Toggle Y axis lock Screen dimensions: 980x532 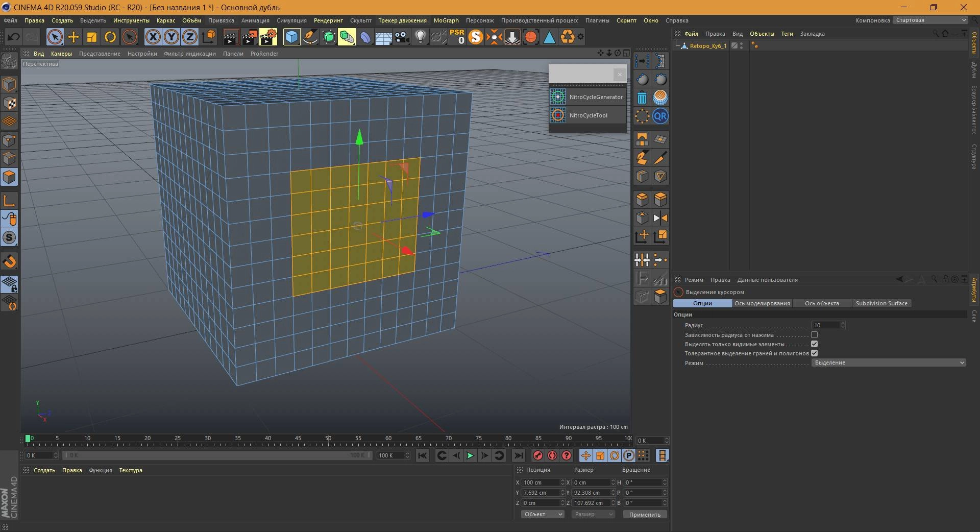(x=171, y=37)
